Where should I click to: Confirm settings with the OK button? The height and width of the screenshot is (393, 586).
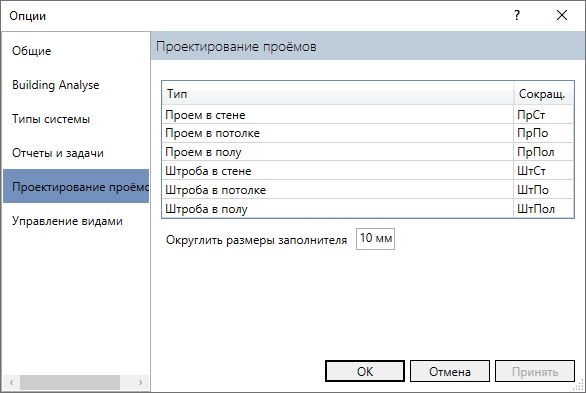[x=365, y=371]
